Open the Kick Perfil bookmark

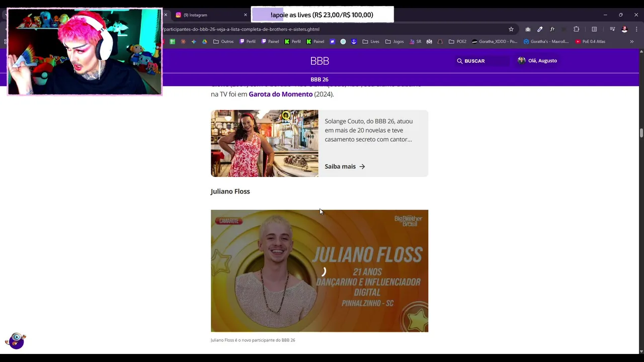(293, 42)
